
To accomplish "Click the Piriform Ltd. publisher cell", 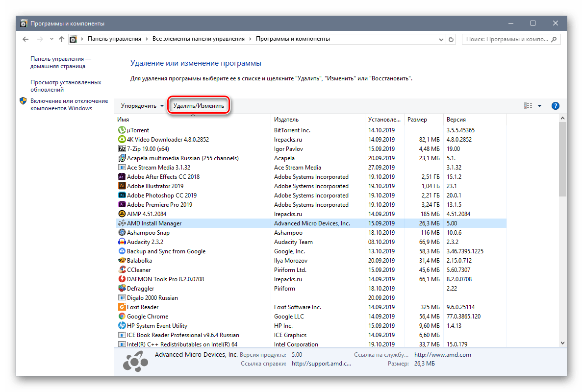I will pos(290,270).
